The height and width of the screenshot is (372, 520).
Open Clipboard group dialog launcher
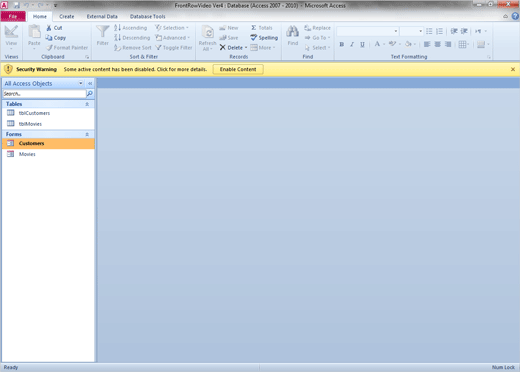pos(87,57)
